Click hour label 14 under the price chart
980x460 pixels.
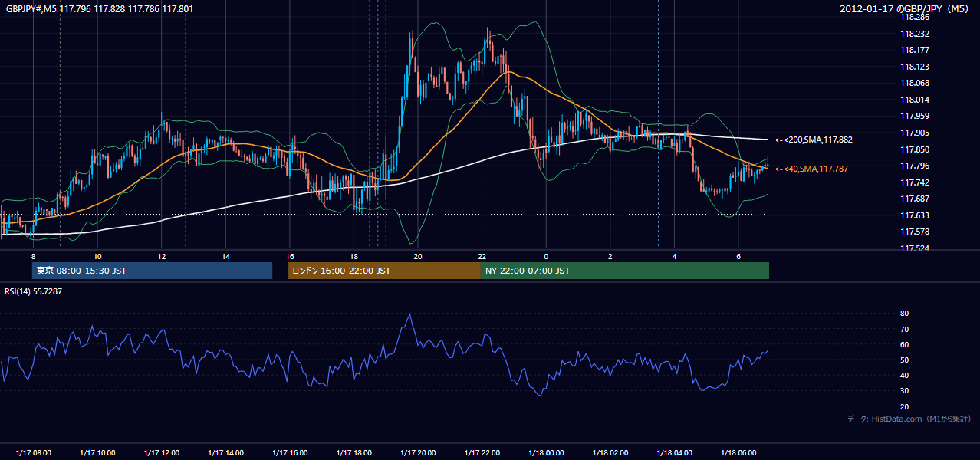(225, 257)
